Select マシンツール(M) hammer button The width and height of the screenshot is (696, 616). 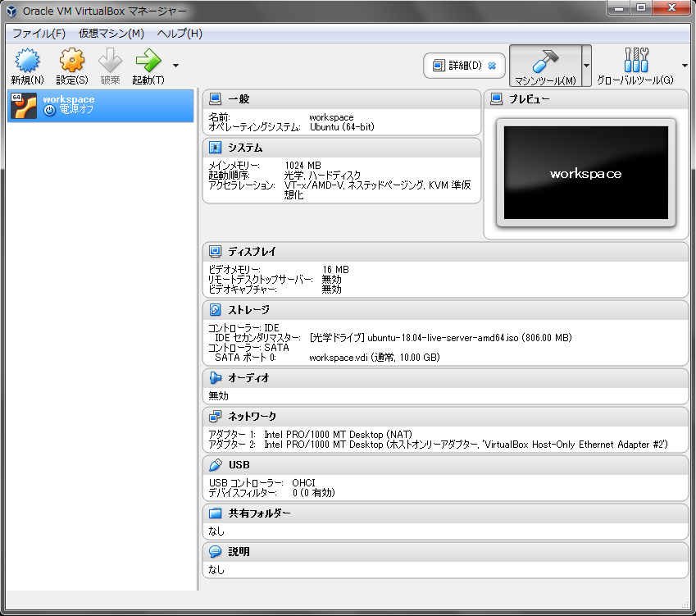tap(545, 66)
